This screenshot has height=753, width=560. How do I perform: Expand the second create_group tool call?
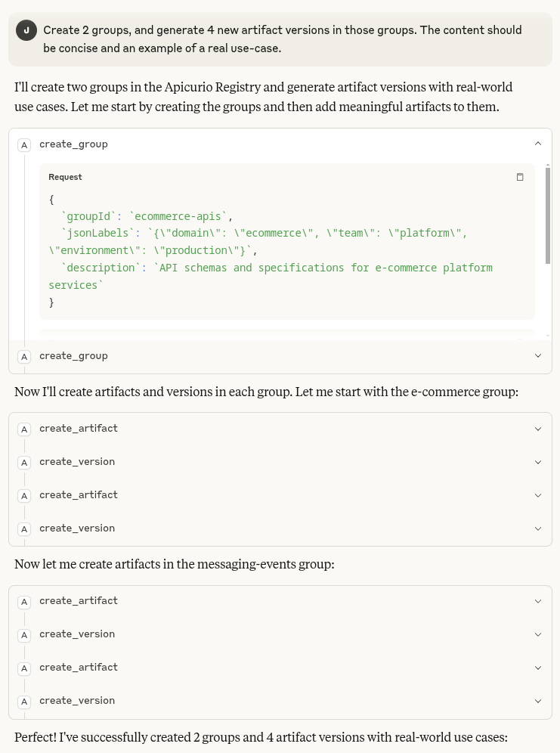pos(538,356)
